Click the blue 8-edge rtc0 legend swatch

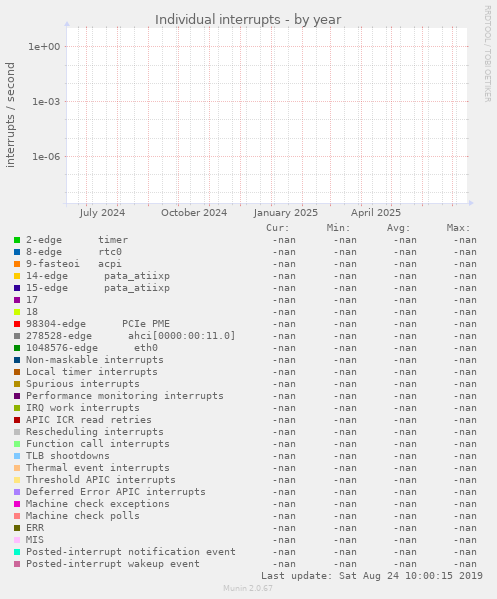click(17, 252)
